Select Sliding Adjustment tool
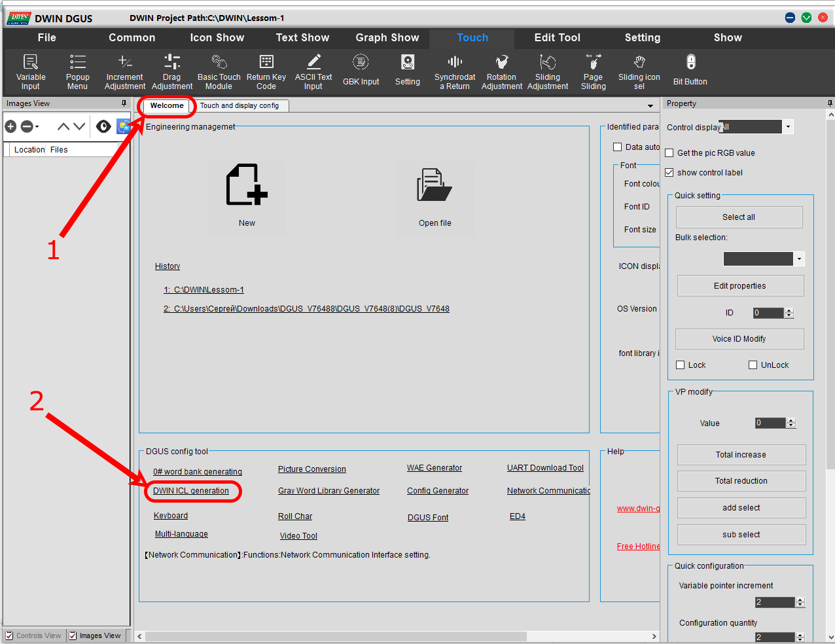Image resolution: width=835 pixels, height=644 pixels. click(548, 71)
